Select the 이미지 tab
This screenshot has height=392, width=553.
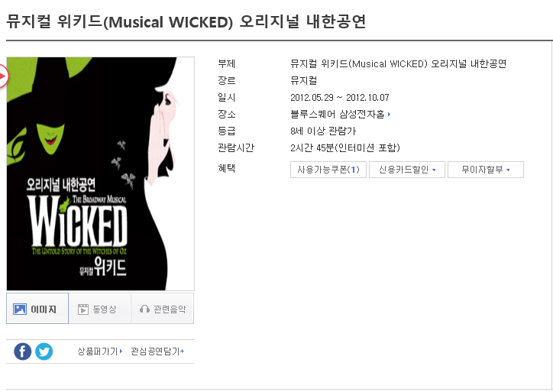(x=37, y=309)
